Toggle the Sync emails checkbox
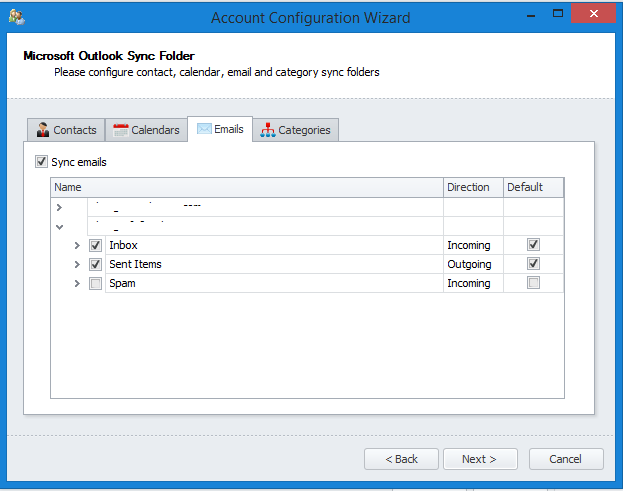The height and width of the screenshot is (491, 623). 41,162
